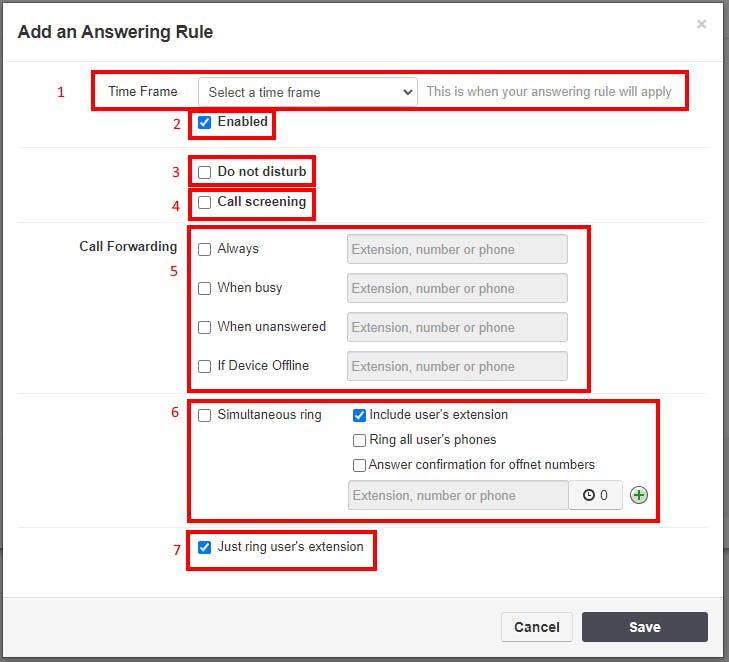The height and width of the screenshot is (662, 729).
Task: Check Ring all user's phones
Action: tap(359, 440)
